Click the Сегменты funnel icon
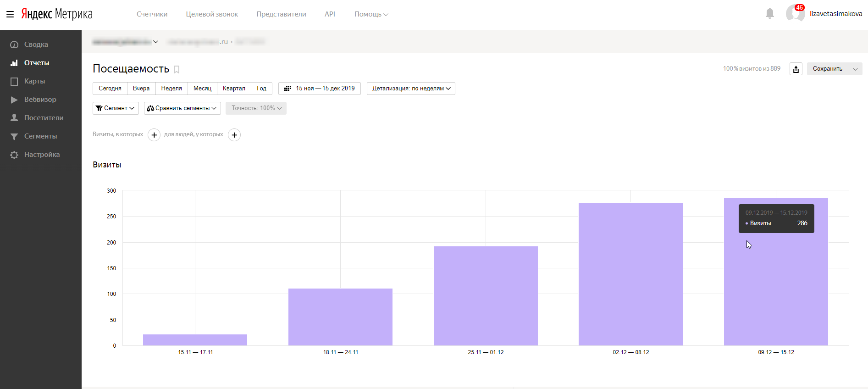 point(14,136)
